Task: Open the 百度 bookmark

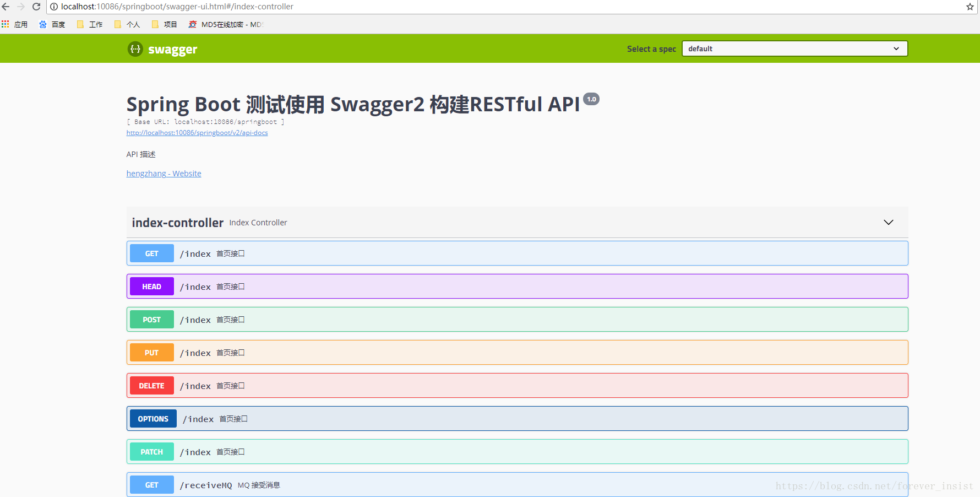Action: click(52, 24)
